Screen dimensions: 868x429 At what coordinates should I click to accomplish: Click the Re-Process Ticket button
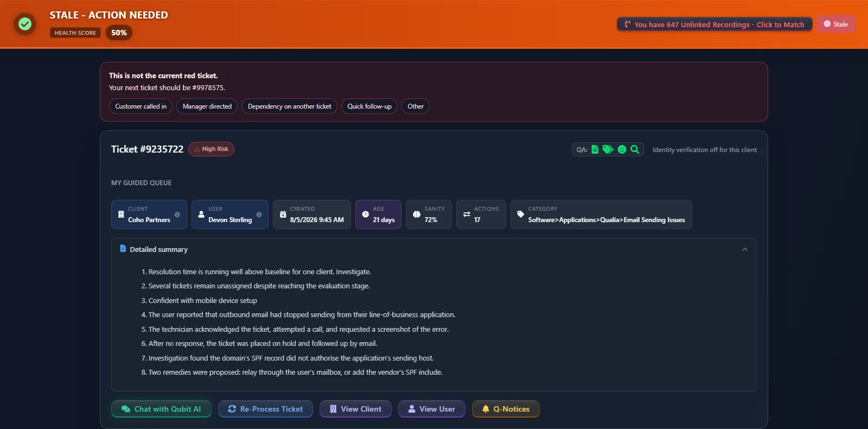point(265,409)
